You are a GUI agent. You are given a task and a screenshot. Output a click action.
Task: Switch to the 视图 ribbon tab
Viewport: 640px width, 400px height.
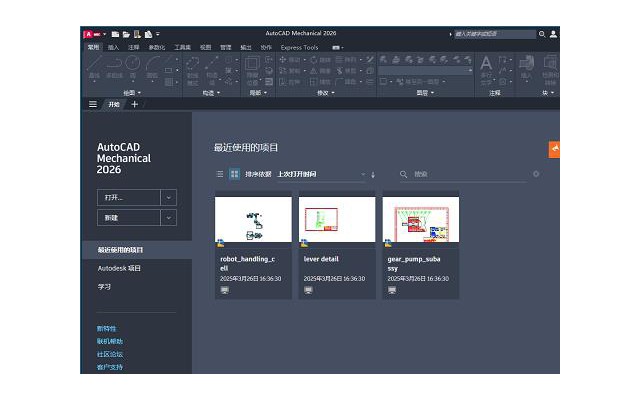click(205, 47)
